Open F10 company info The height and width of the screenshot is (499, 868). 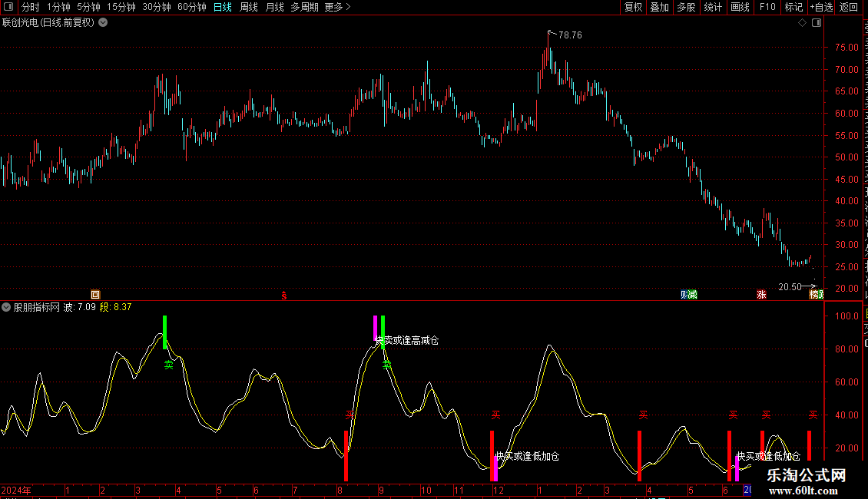click(767, 7)
